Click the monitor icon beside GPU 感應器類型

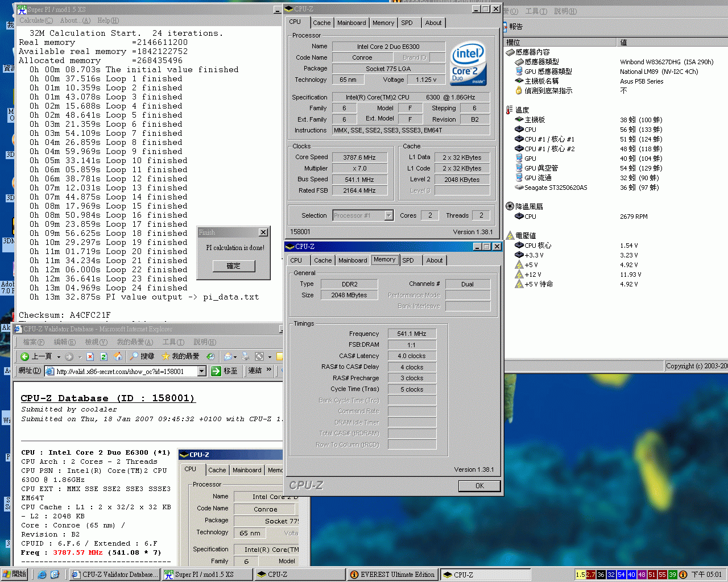[x=519, y=71]
